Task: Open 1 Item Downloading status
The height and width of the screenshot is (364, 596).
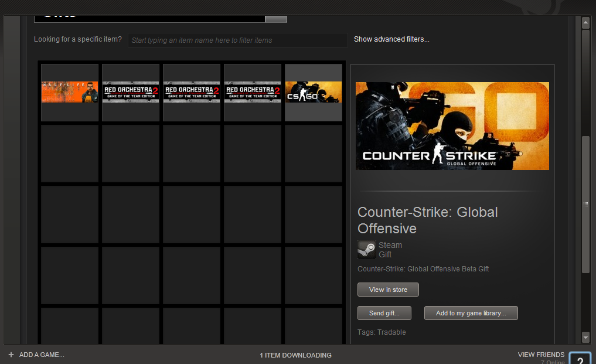Action: point(296,355)
